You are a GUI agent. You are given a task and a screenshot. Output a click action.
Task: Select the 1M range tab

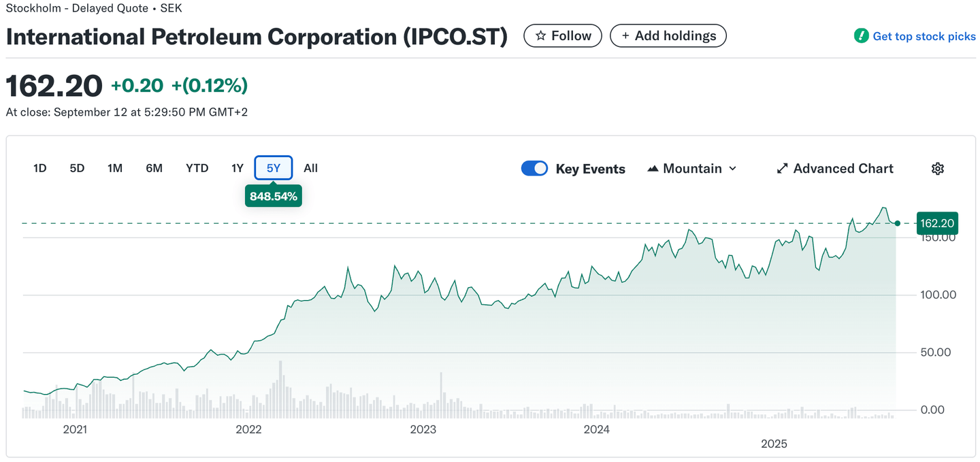tap(115, 168)
